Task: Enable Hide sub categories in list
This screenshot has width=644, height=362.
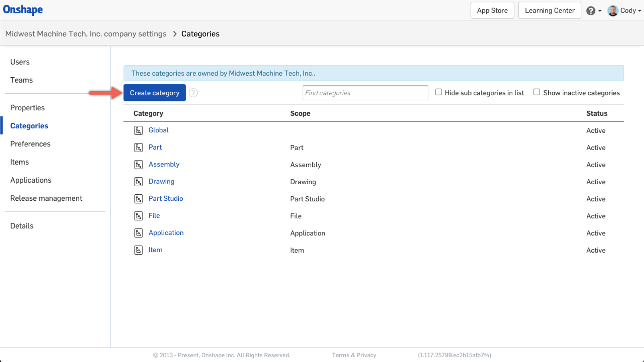Action: point(438,92)
